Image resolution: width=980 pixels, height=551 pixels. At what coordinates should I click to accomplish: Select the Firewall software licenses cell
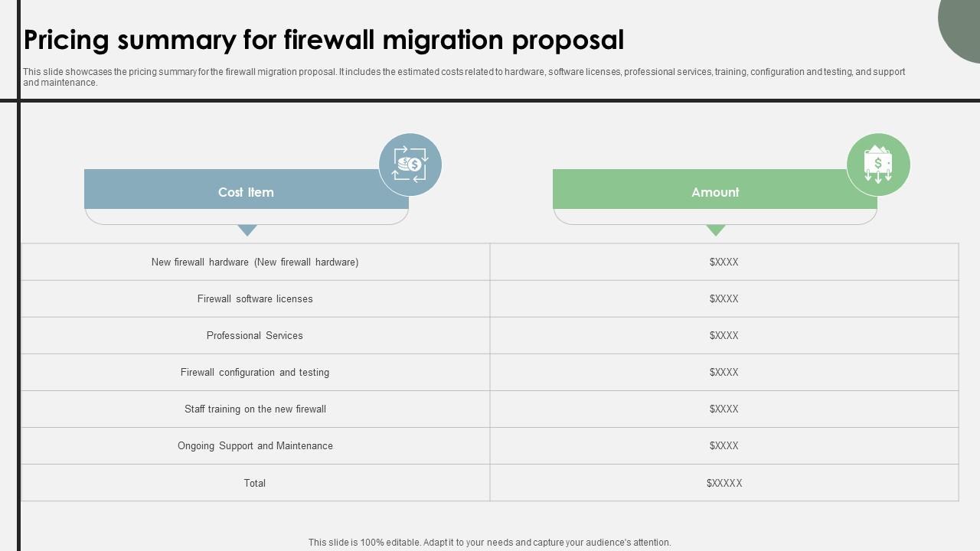(255, 298)
